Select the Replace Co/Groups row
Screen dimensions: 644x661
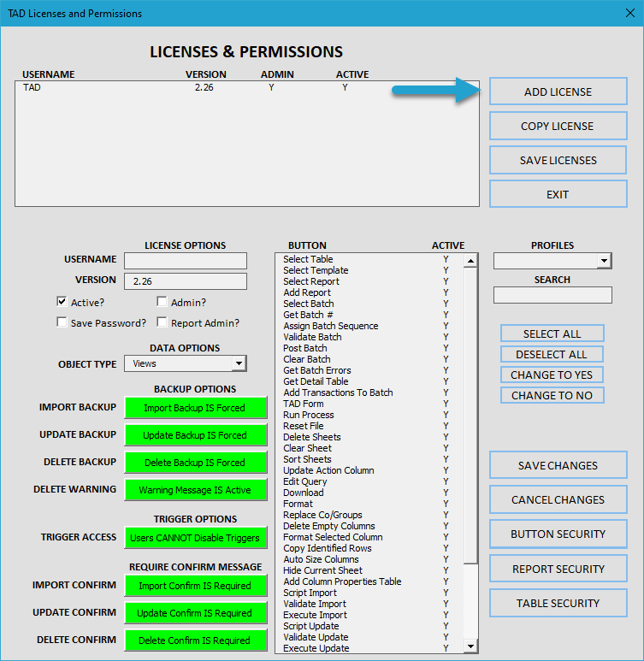point(369,515)
